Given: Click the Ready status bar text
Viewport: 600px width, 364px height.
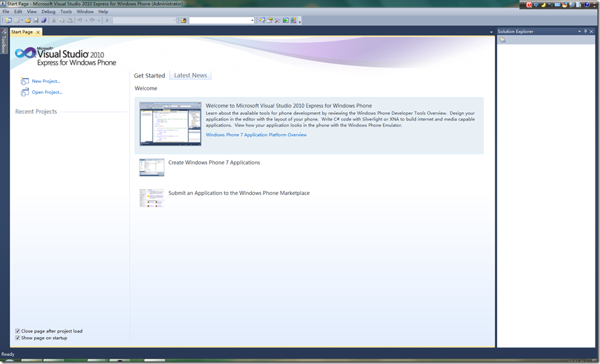Looking at the screenshot, I should click(x=8, y=354).
